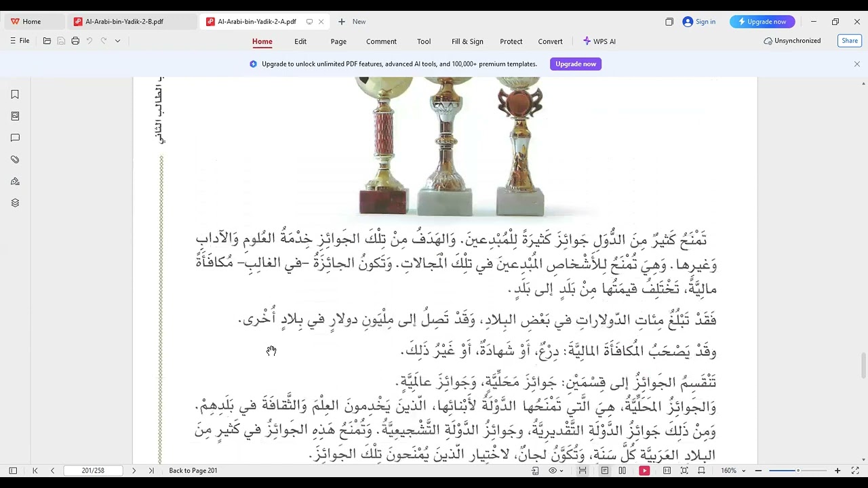This screenshot has height=488, width=868.
Task: Enable two-page view mode
Action: [x=622, y=470]
